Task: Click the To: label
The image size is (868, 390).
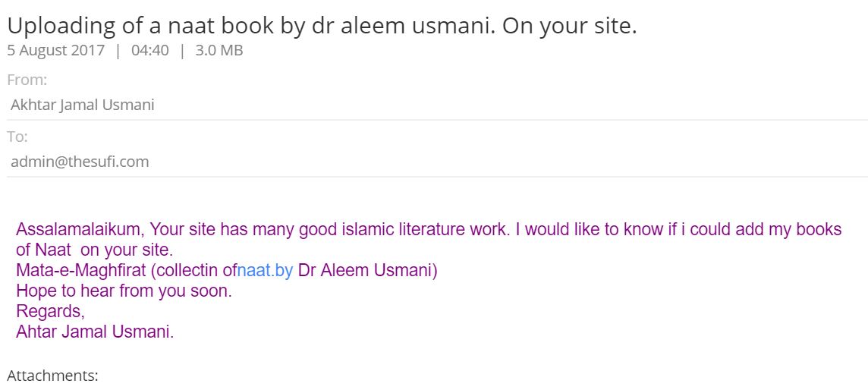Action: 17,137
